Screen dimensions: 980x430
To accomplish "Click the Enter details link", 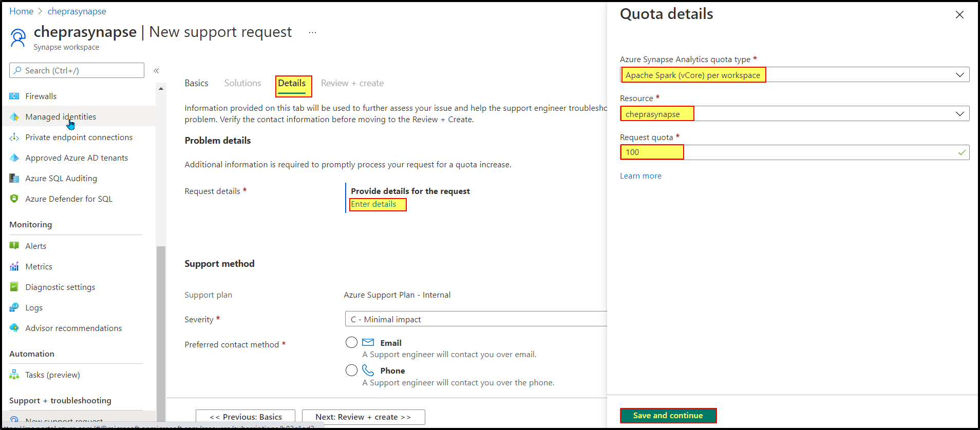I will [x=373, y=204].
